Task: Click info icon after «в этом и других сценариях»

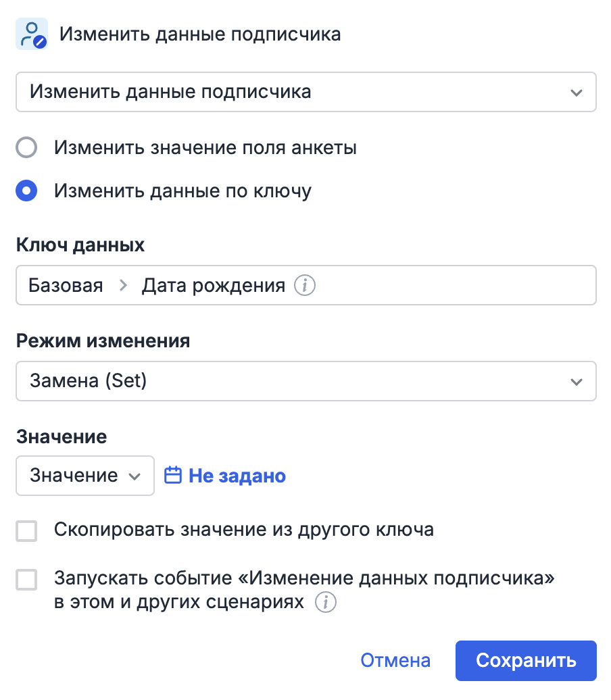Action: point(326,602)
